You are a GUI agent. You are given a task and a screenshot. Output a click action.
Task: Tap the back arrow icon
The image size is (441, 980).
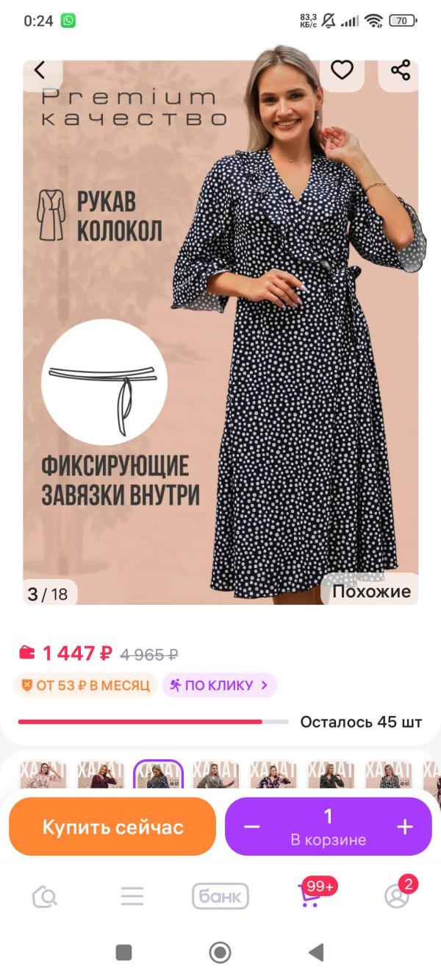click(40, 71)
